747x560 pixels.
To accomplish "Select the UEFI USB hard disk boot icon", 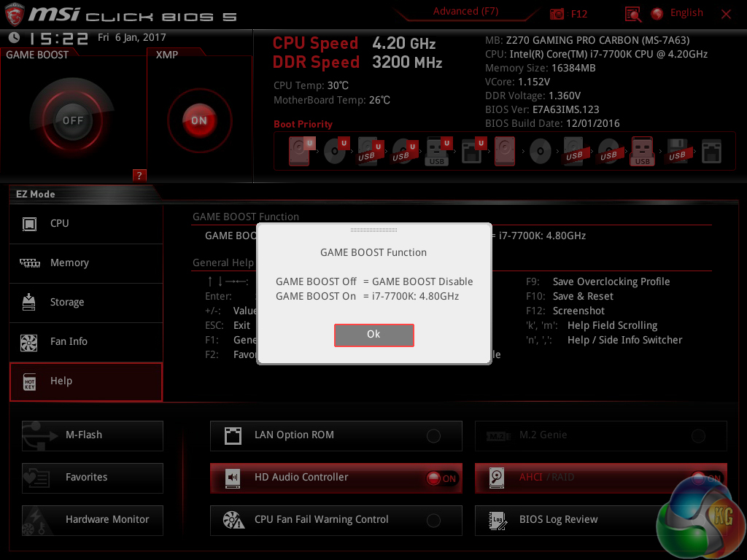I will [370, 151].
